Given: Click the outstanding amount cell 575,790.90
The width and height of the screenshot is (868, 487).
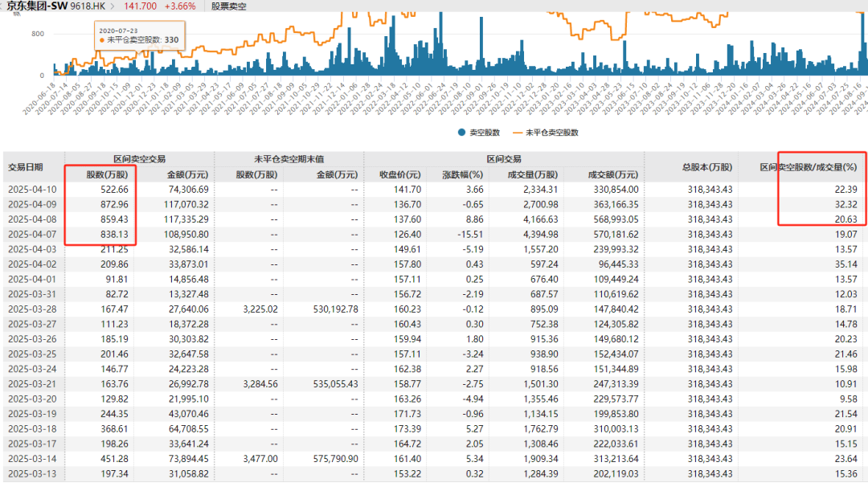Looking at the screenshot, I should (335, 458).
